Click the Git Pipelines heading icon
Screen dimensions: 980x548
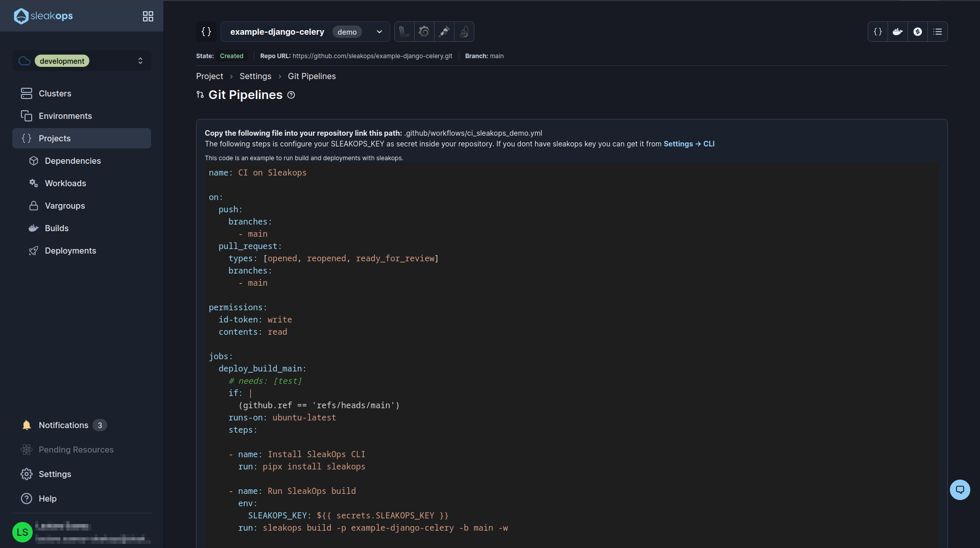point(200,95)
